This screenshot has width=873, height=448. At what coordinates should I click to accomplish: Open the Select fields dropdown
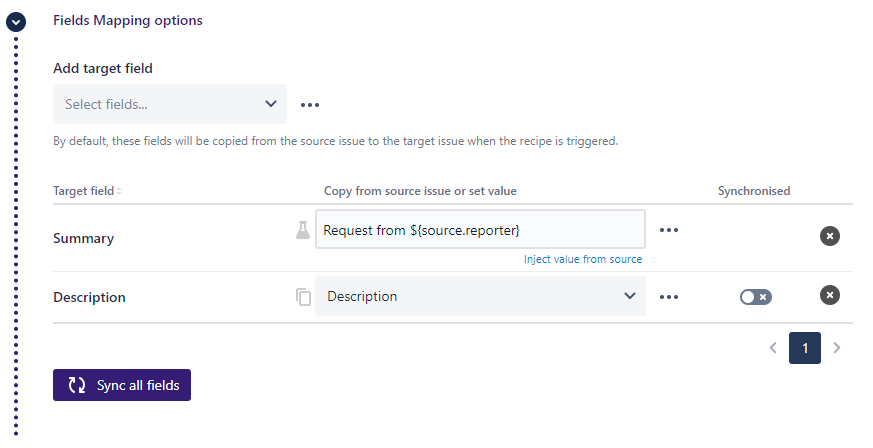[x=170, y=104]
